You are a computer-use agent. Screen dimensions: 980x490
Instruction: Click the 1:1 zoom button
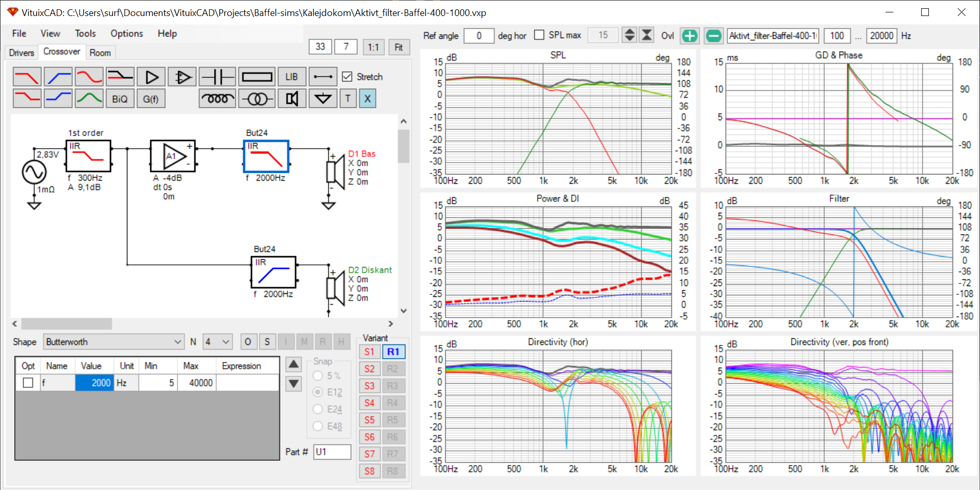(x=373, y=47)
